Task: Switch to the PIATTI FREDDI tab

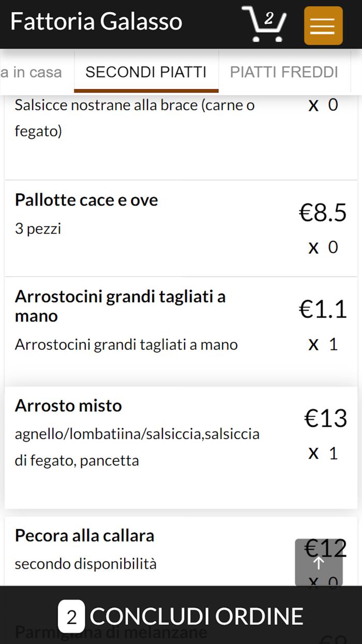Action: (284, 71)
